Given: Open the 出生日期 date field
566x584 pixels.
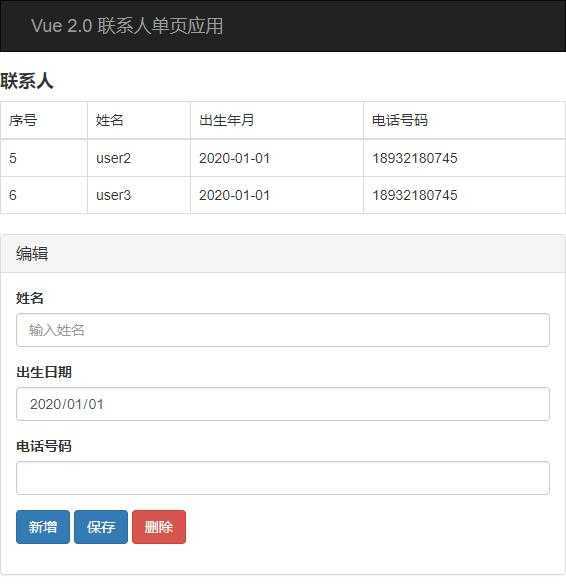Looking at the screenshot, I should pyautogui.click(x=283, y=404).
